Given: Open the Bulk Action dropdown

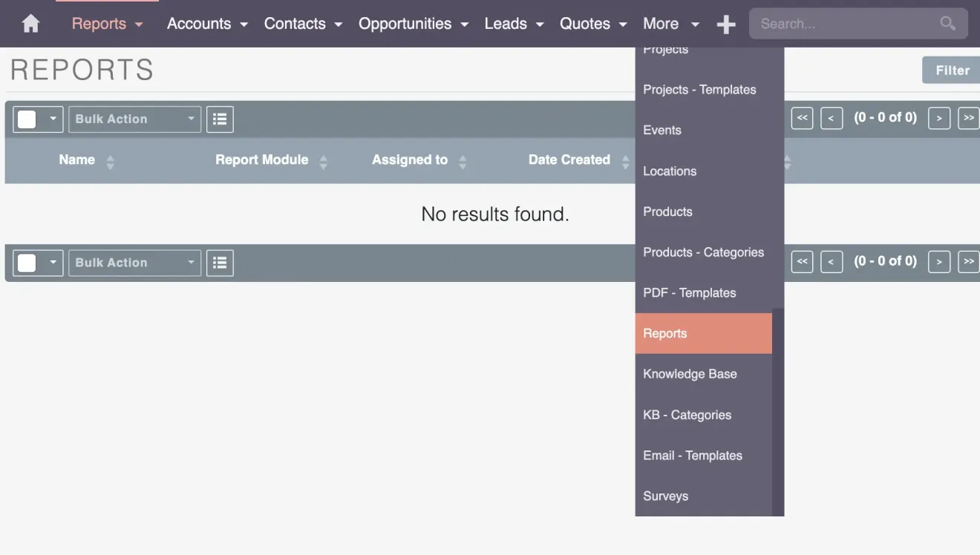Looking at the screenshot, I should click(134, 119).
